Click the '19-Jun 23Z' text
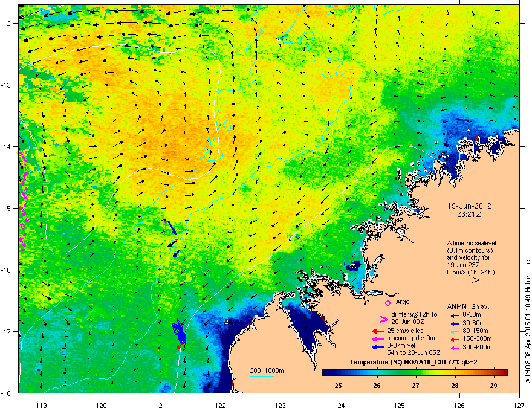Screen dimensions: 532x411 464,265
